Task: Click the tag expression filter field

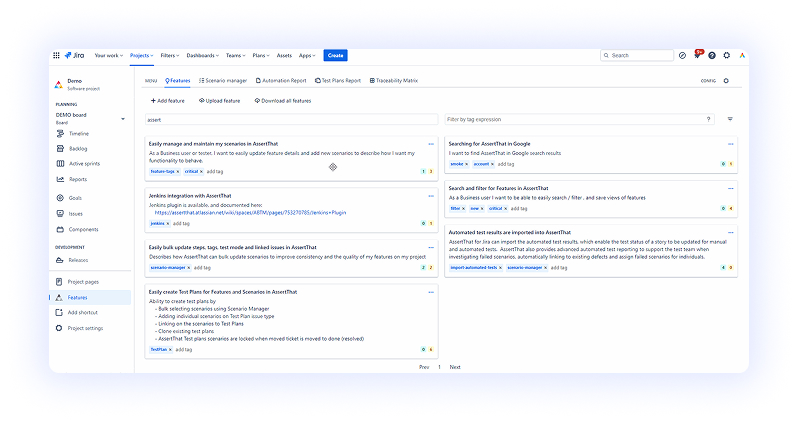Action: coord(574,119)
